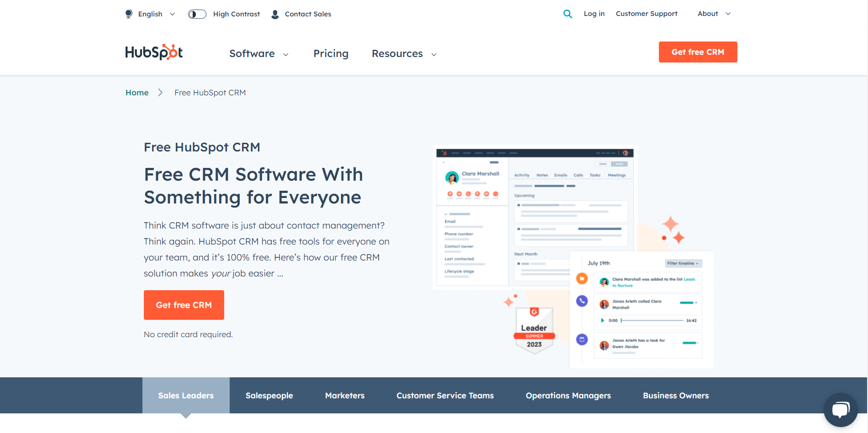This screenshot has height=433, width=868.
Task: Open the Filter timeline dropdown
Action: coord(683,263)
